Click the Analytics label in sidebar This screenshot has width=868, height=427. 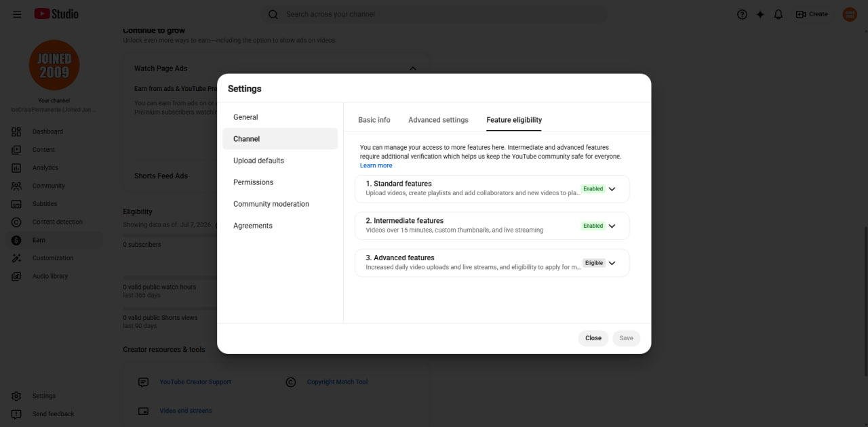[45, 168]
